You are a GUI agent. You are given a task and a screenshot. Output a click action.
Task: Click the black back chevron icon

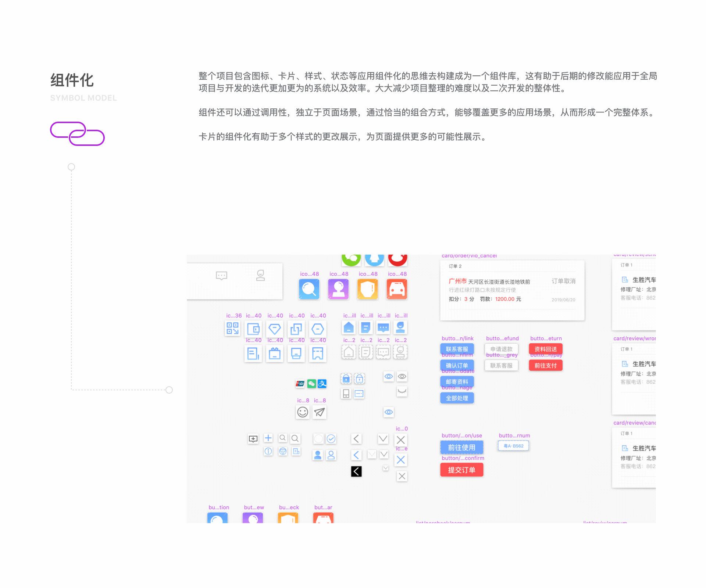pyautogui.click(x=356, y=472)
